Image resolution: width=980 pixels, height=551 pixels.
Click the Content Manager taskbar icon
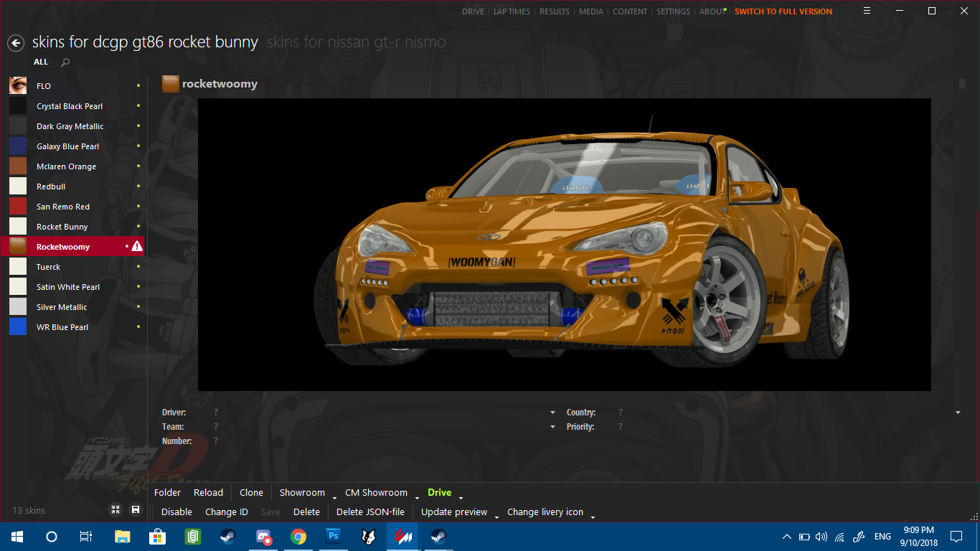(x=403, y=536)
